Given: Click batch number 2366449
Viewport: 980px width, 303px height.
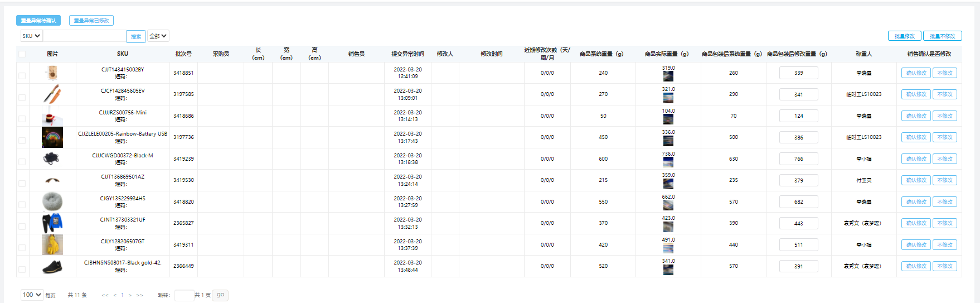Looking at the screenshot, I should click(183, 266).
